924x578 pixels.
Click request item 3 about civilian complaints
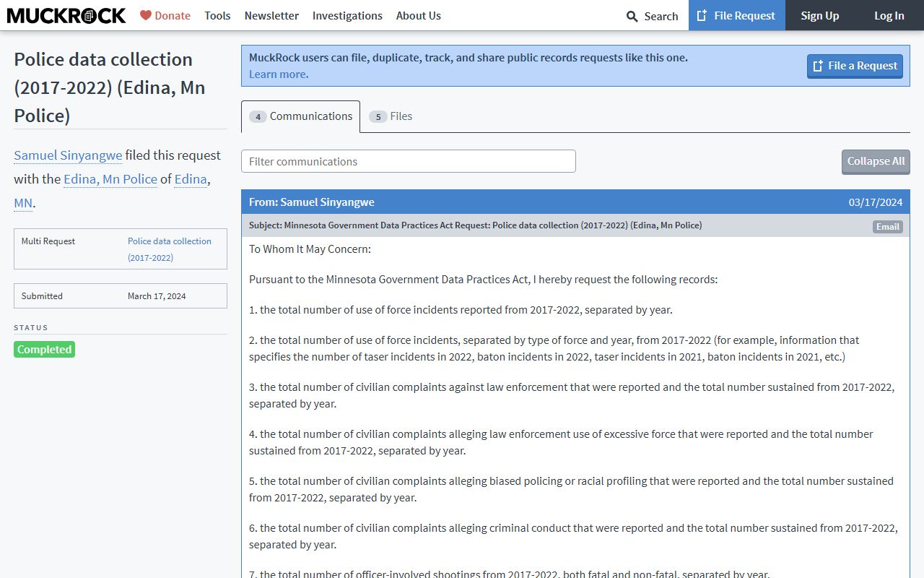point(572,395)
